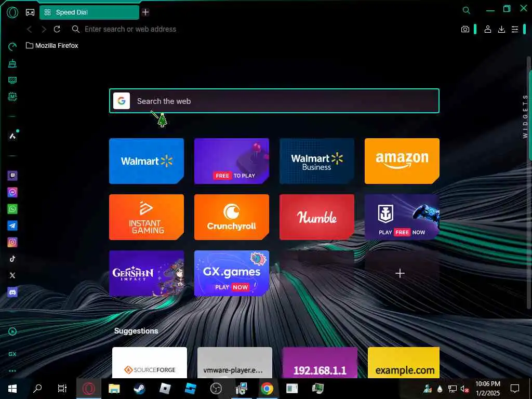Click the Google search engine icon

(122, 101)
